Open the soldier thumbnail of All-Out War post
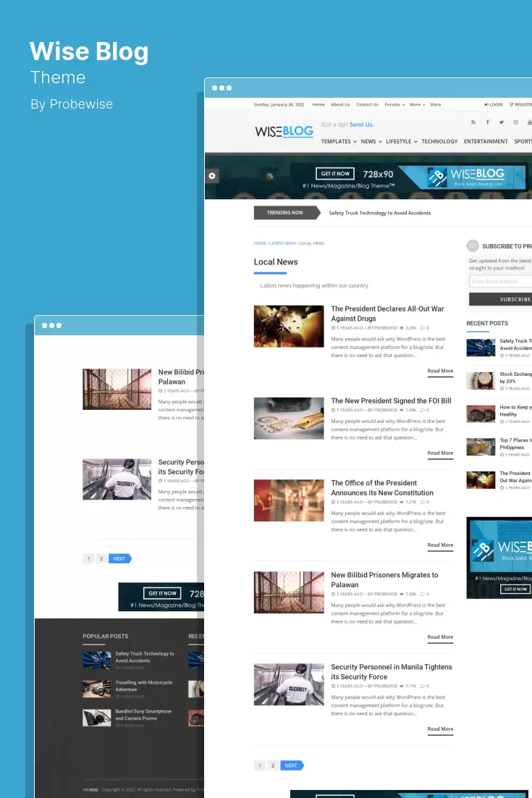The width and height of the screenshot is (532, 798). 289,326
